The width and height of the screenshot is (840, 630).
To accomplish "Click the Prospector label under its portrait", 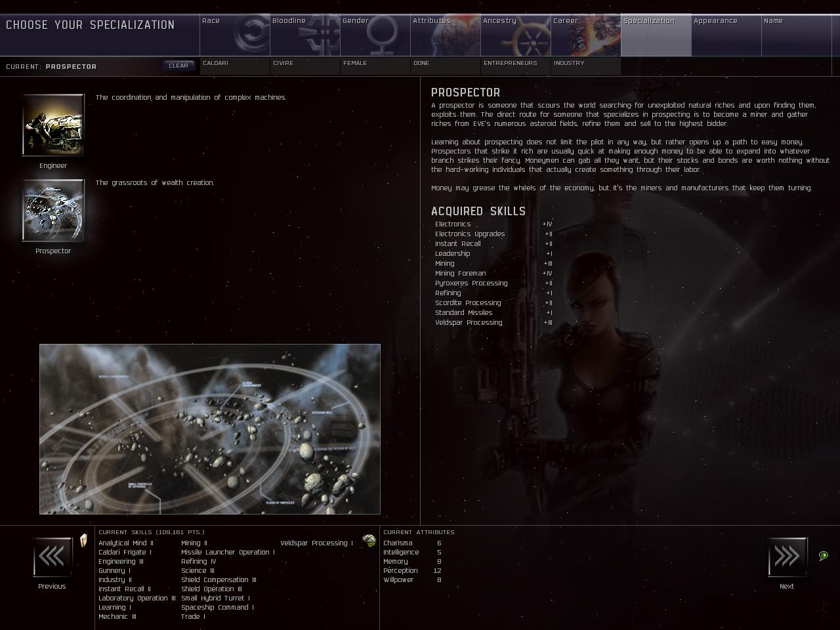I will [53, 251].
